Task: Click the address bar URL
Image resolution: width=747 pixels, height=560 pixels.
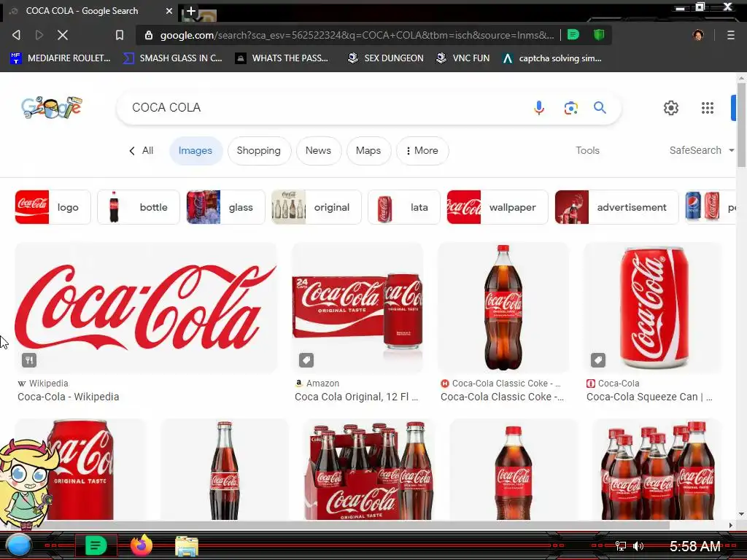Action: coord(357,35)
